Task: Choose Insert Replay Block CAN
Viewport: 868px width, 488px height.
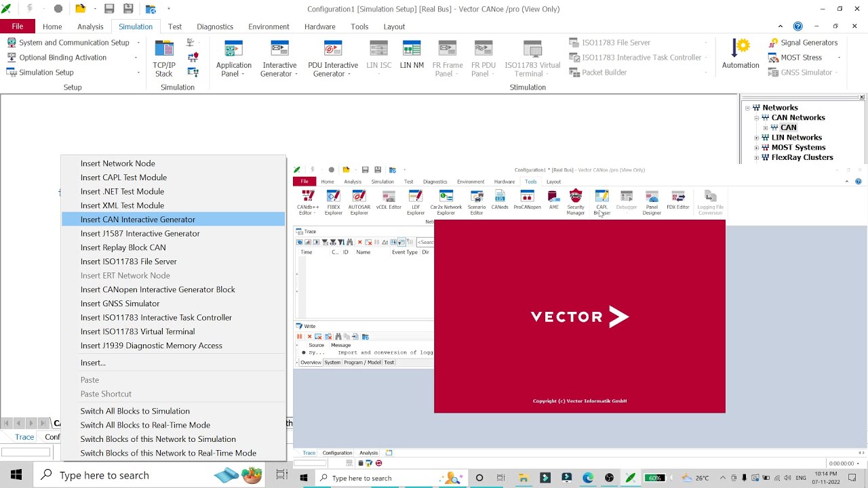Action: tap(174, 247)
